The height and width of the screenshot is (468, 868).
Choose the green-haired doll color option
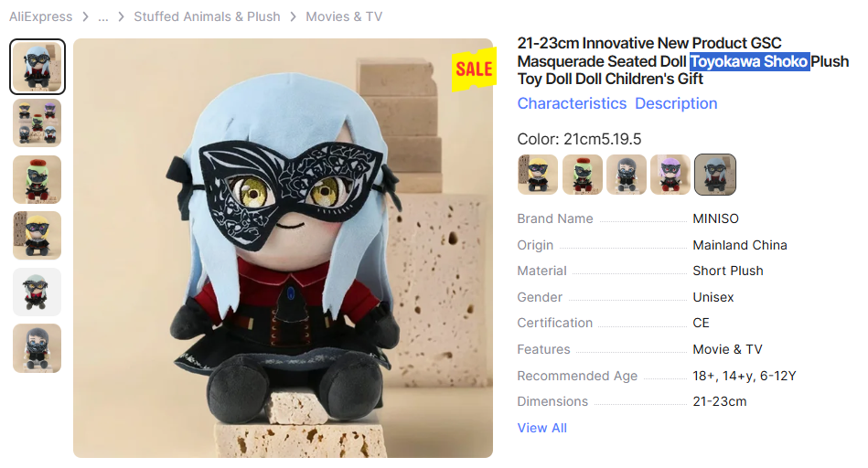583,175
